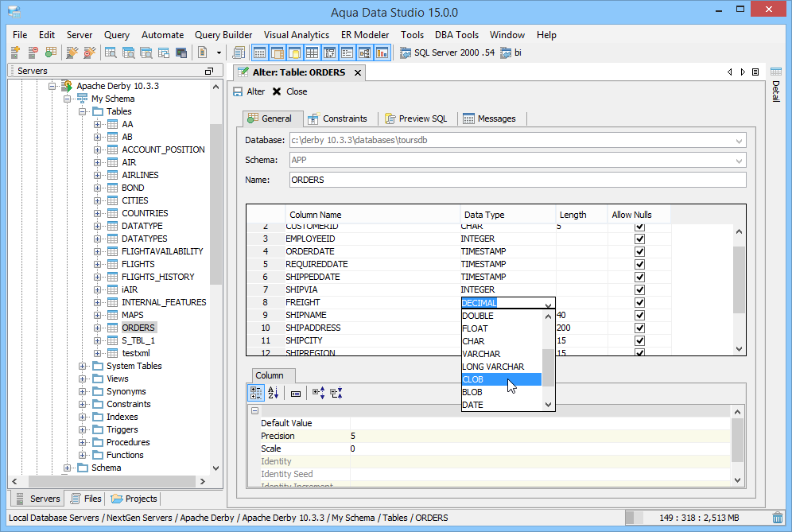Uncheck Allow Nulls for SHIPPEDDATE
Screen dimensions: 792x532
[639, 277]
